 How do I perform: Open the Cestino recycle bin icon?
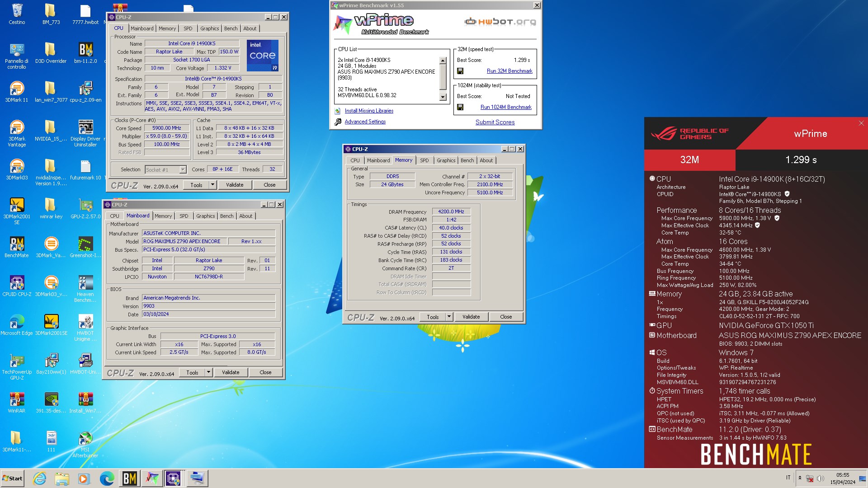coord(17,14)
